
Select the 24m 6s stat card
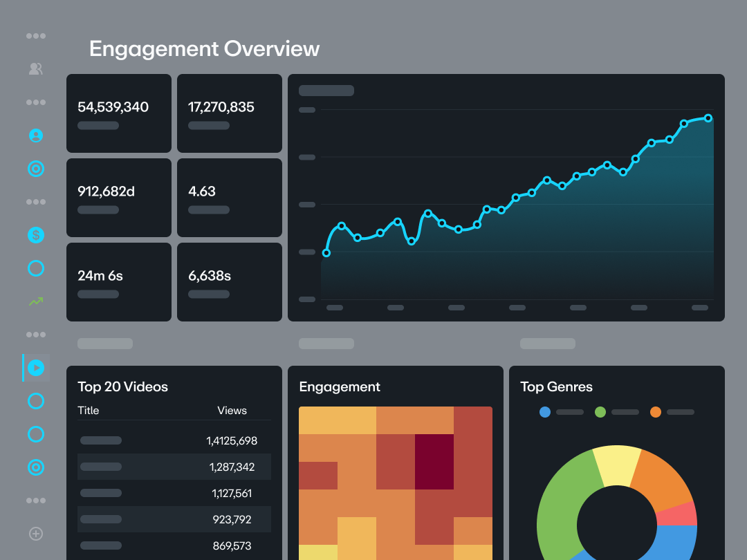pyautogui.click(x=119, y=282)
